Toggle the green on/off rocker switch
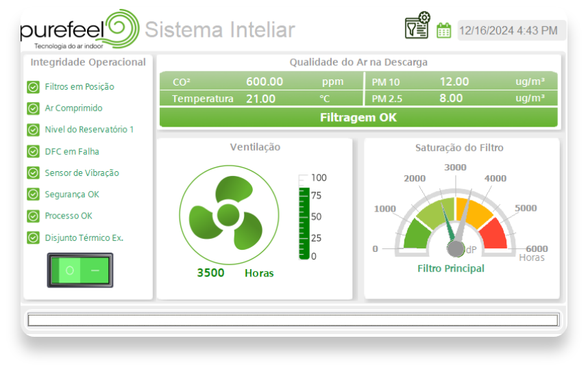The height and width of the screenshot is (371, 588). [79, 270]
